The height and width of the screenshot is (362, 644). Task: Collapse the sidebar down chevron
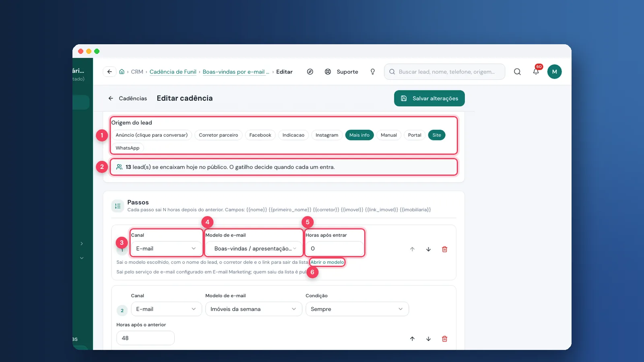point(82,258)
